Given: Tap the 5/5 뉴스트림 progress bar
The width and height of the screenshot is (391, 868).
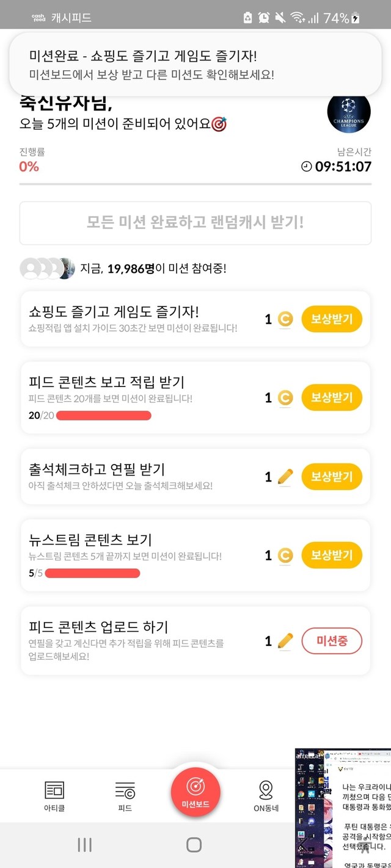Looking at the screenshot, I should click(92, 573).
